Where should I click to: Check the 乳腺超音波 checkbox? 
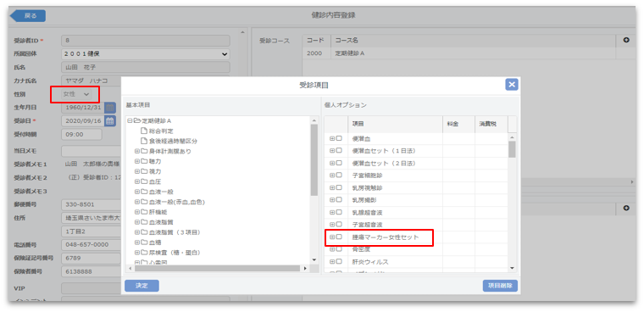pos(339,213)
